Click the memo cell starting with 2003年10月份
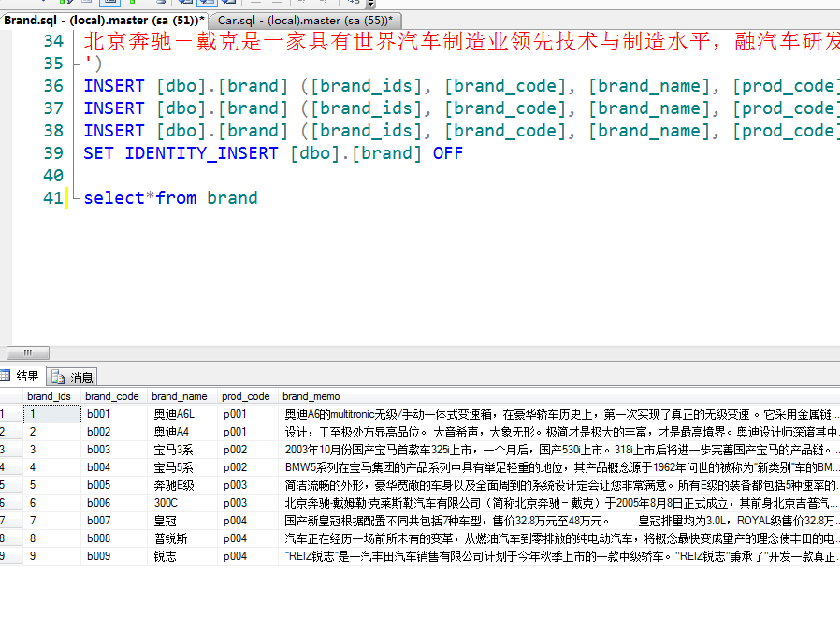Screen dimensions: 840x631 pyautogui.click(x=559, y=450)
